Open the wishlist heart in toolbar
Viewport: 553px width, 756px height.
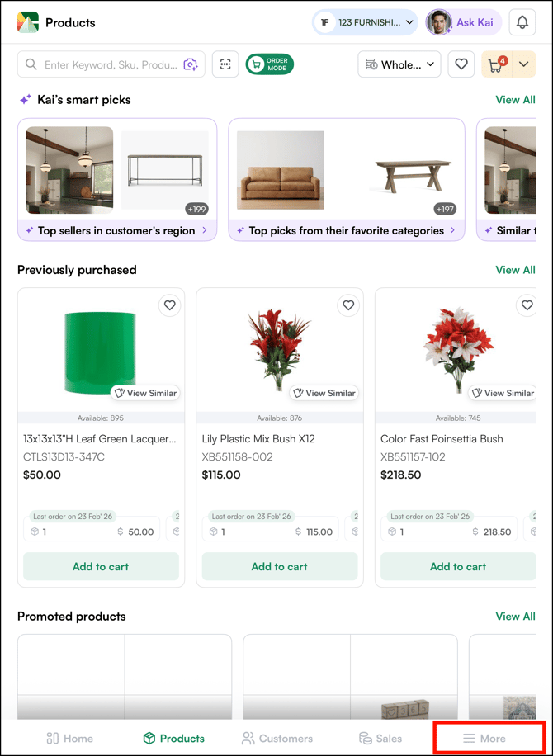coord(461,64)
